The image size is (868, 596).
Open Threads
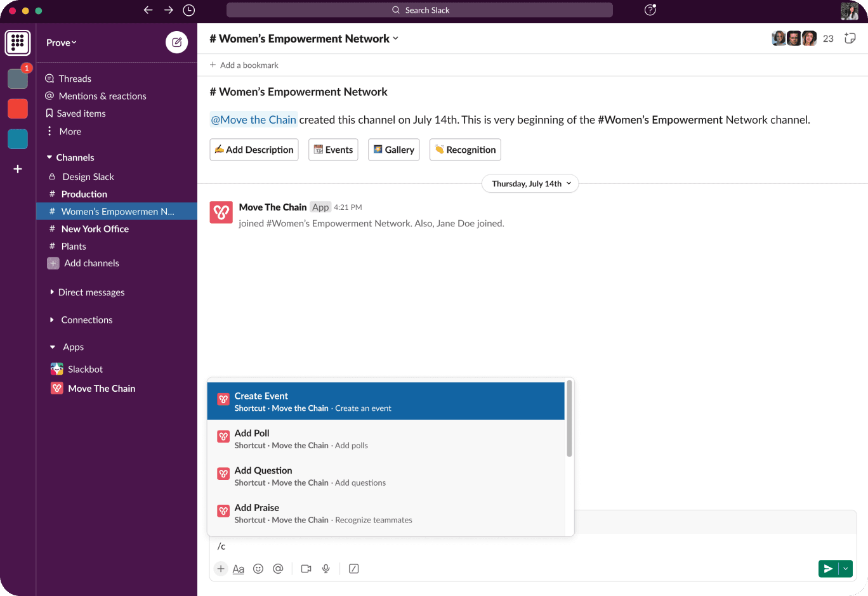[68, 79]
